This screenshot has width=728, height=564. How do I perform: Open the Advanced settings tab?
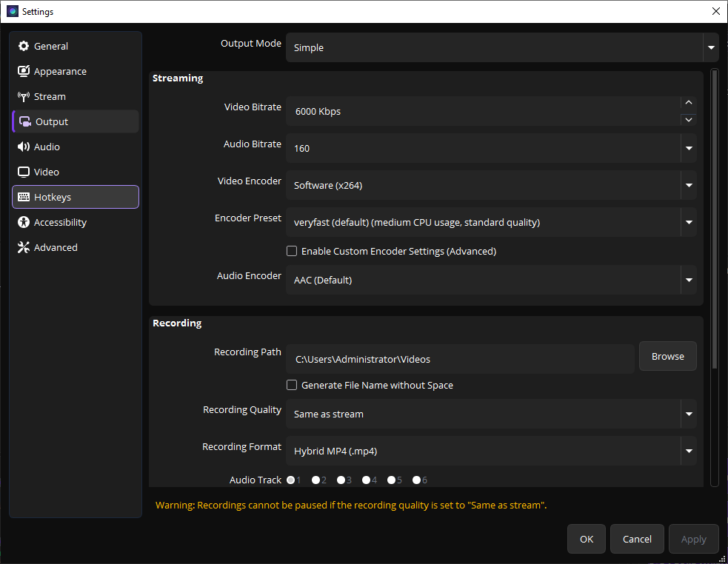point(76,247)
